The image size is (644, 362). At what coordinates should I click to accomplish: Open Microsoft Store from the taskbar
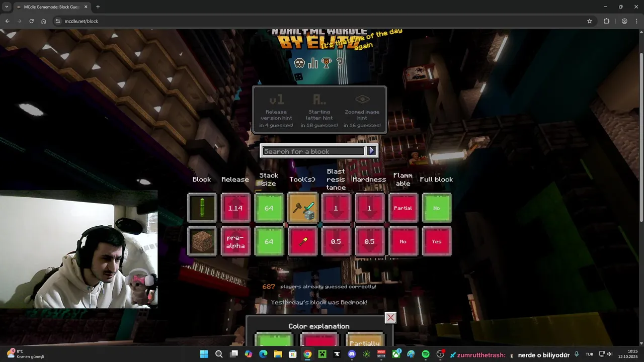pyautogui.click(x=292, y=354)
